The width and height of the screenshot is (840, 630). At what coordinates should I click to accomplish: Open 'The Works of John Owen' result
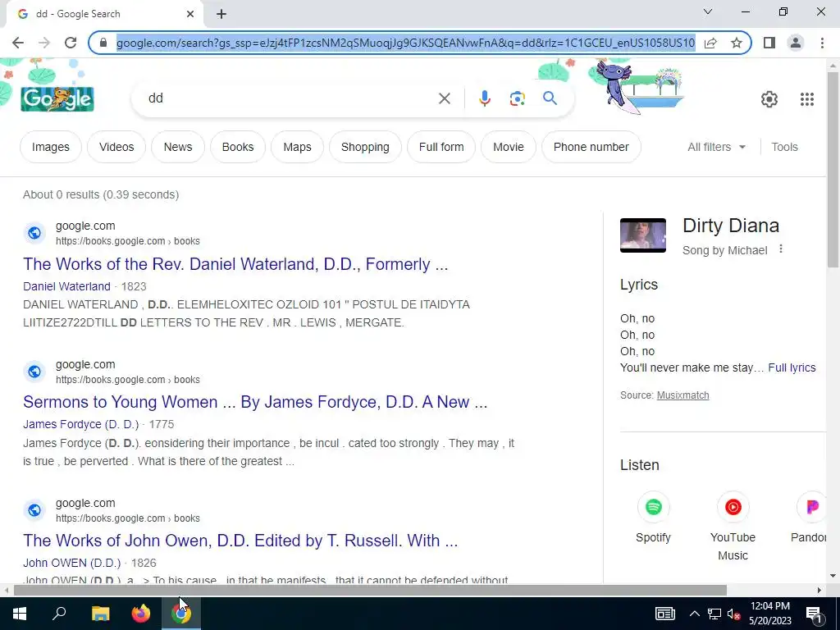[240, 541]
